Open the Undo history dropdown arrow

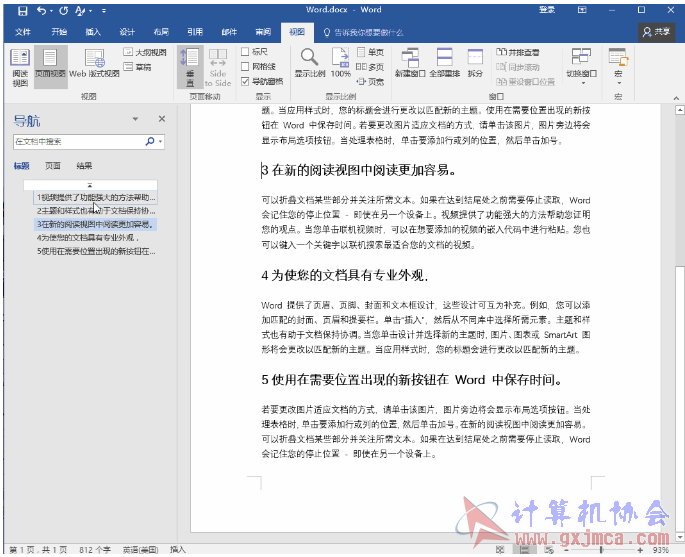click(52, 11)
